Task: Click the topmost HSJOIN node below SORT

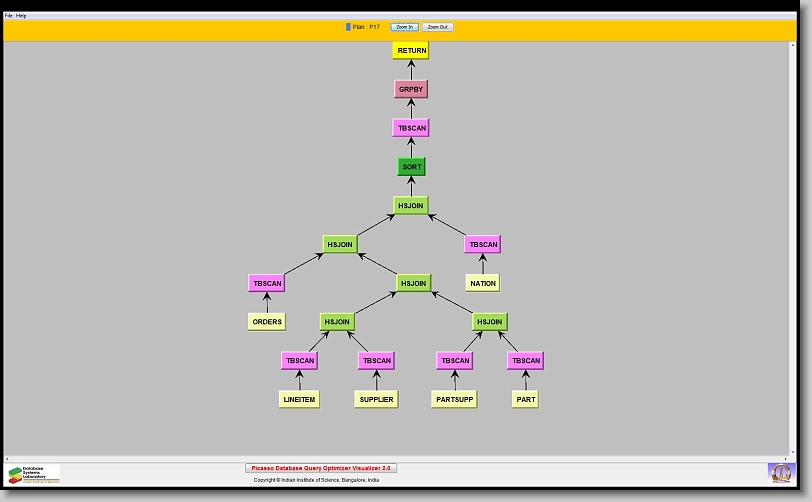Action: [x=411, y=205]
